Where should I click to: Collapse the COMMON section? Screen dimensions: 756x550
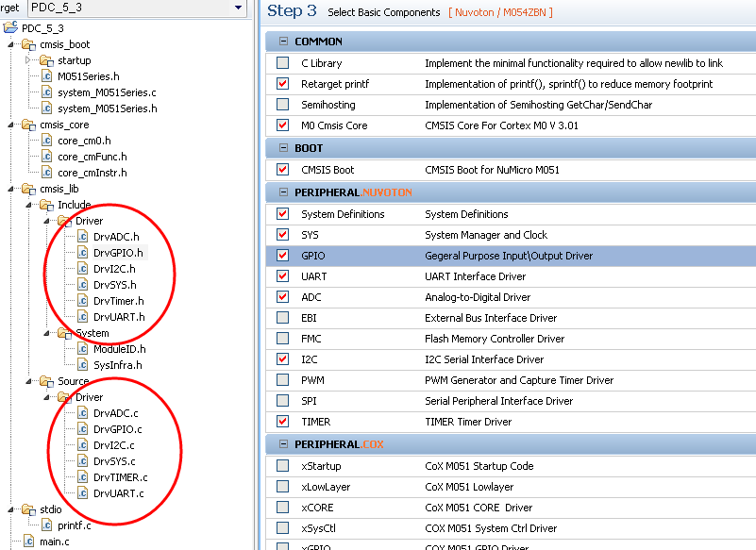tap(283, 42)
